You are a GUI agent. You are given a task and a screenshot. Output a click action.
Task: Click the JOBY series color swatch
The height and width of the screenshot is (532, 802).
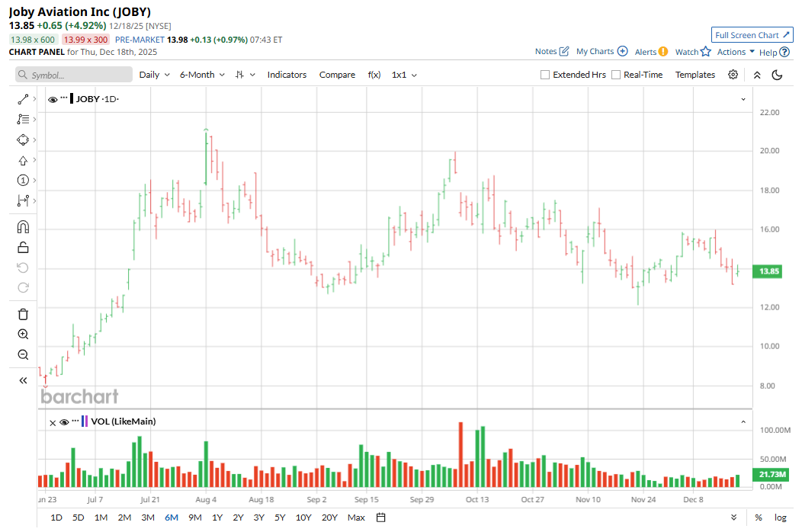[x=72, y=99]
